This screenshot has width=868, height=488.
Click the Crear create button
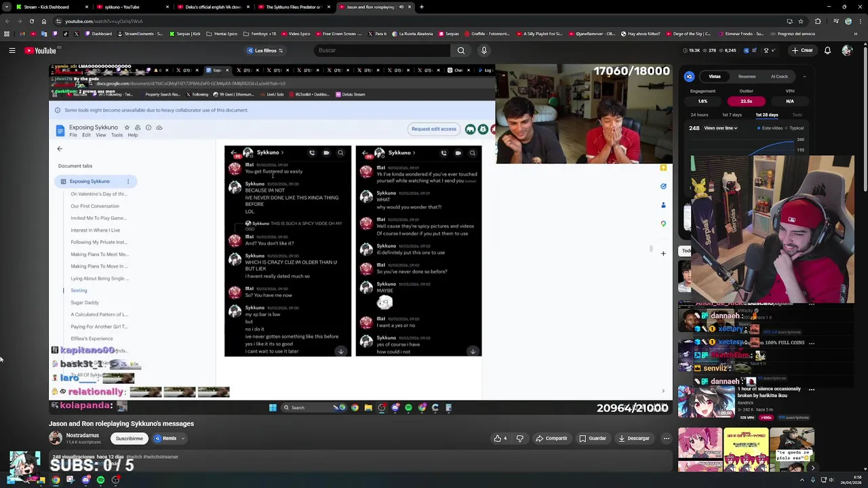[x=802, y=50]
